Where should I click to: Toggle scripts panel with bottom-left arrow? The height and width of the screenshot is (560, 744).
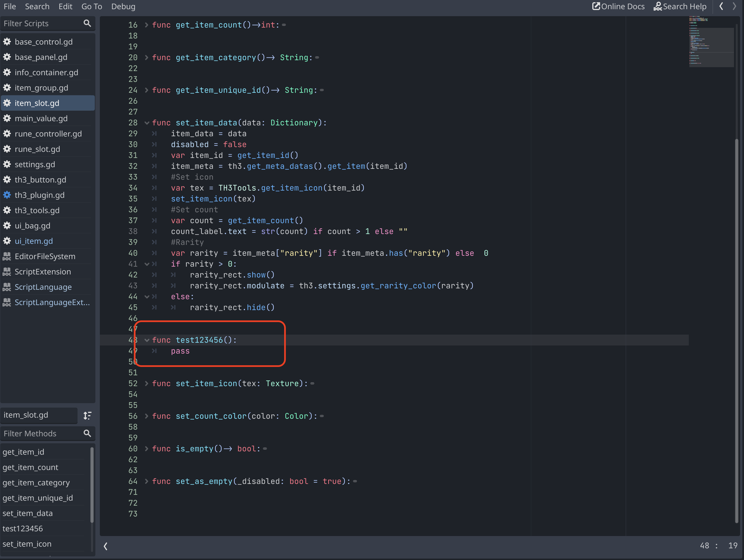click(x=106, y=546)
